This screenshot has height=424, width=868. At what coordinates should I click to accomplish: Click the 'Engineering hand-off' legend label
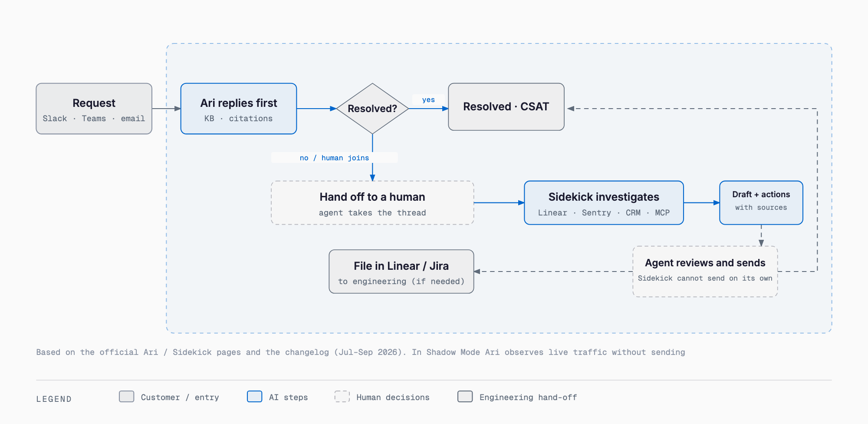point(529,397)
